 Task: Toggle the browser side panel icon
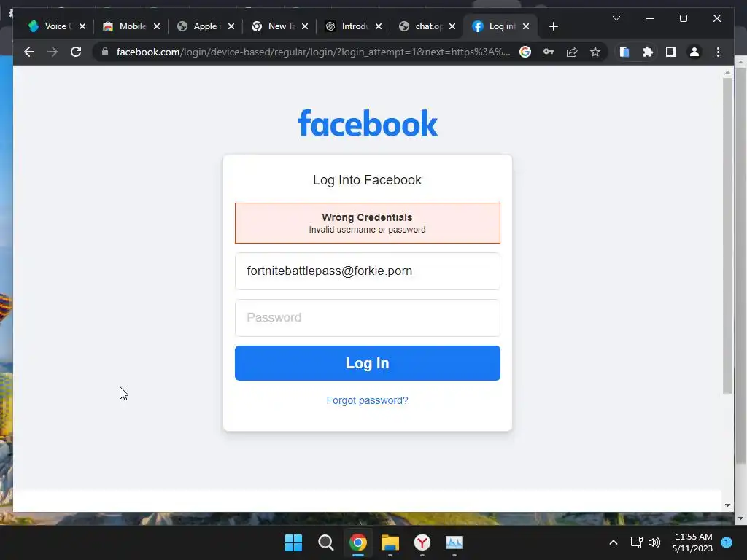(671, 52)
